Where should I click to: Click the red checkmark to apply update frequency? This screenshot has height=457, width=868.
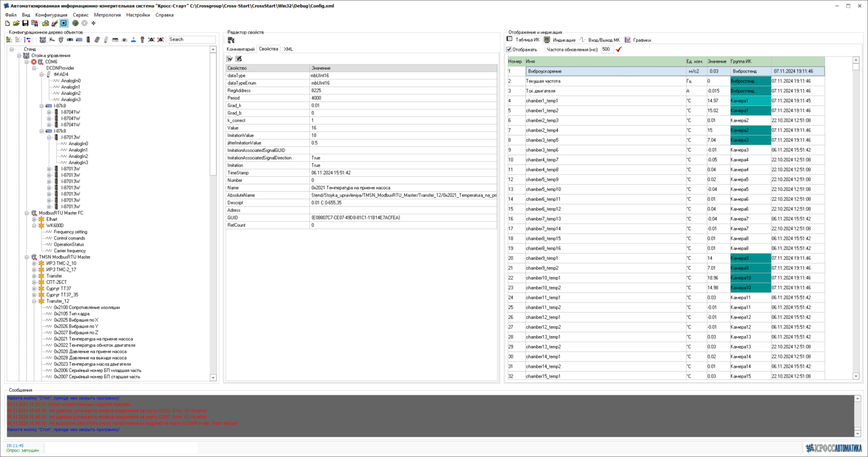click(x=619, y=50)
